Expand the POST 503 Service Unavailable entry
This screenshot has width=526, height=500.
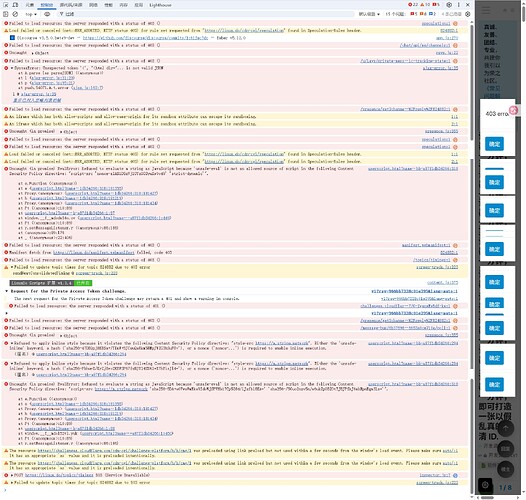click(12, 475)
